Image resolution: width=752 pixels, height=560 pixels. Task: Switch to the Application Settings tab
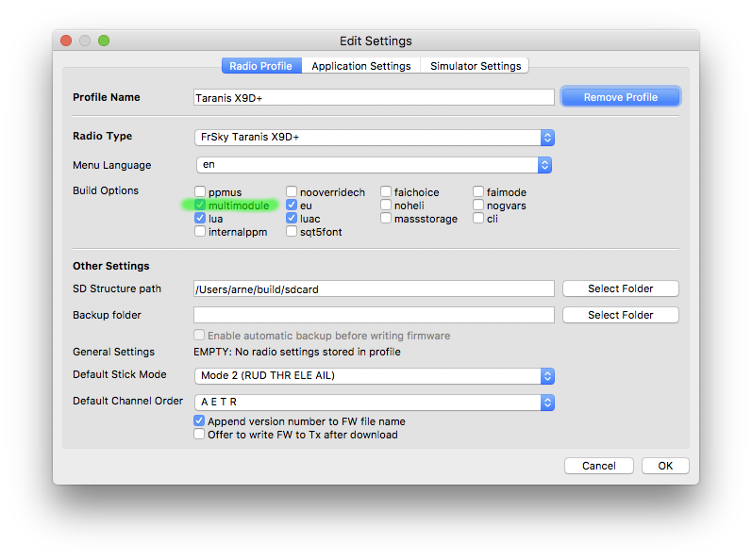[360, 66]
